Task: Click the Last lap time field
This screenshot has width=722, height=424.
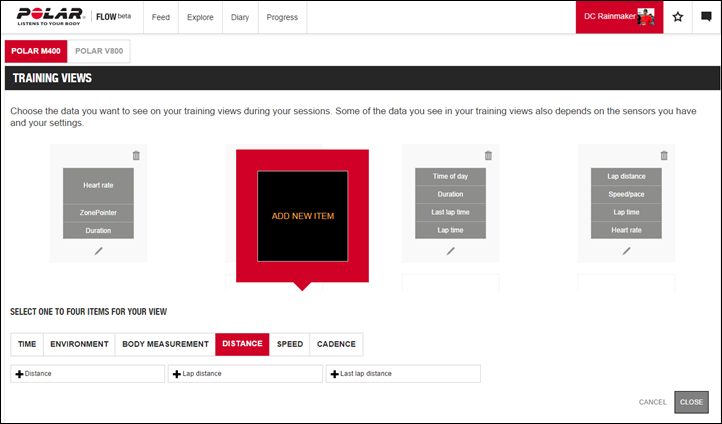Action: tap(450, 212)
